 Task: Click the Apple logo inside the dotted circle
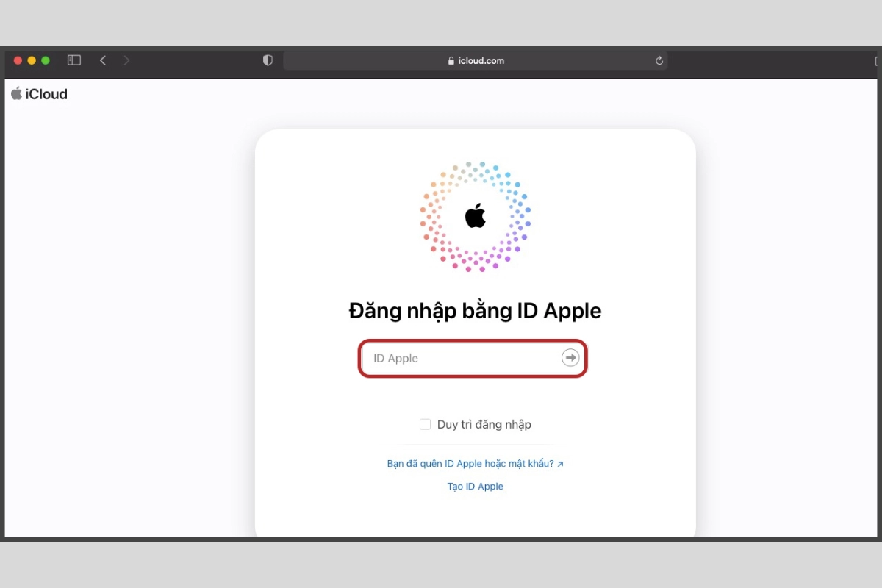click(x=475, y=216)
